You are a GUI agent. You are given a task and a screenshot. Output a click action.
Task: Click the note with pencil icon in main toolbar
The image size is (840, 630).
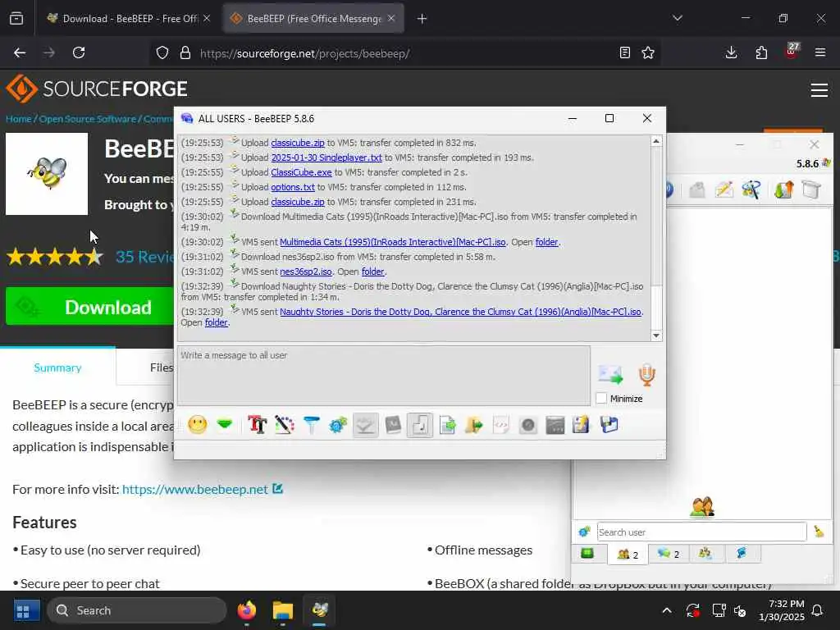pyautogui.click(x=724, y=189)
